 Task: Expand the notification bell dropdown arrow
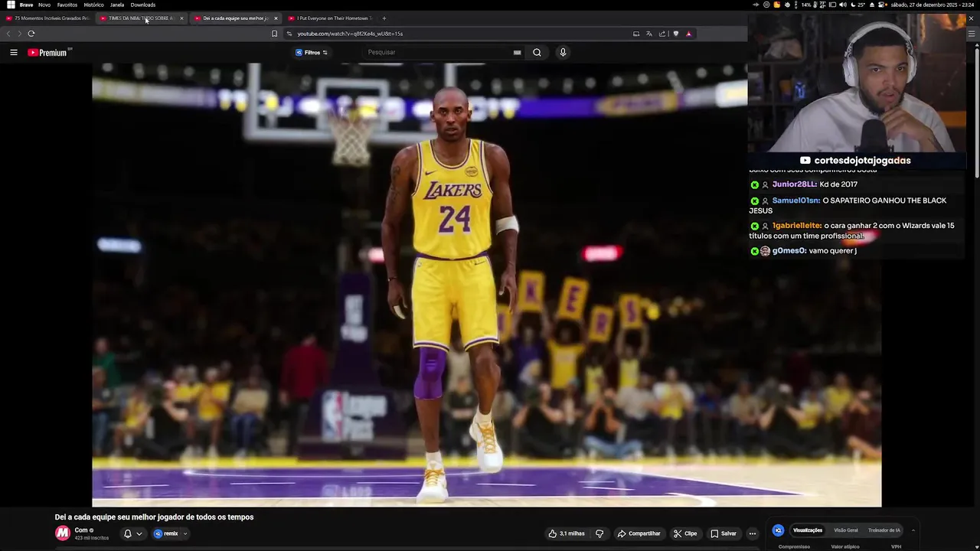tap(139, 534)
